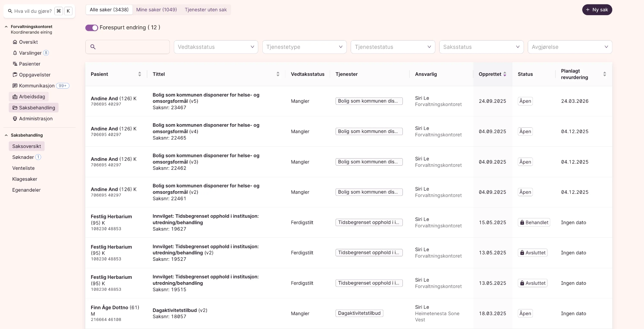Click the Oversikt home icon in sidebar
The height and width of the screenshot is (329, 644).
15,42
